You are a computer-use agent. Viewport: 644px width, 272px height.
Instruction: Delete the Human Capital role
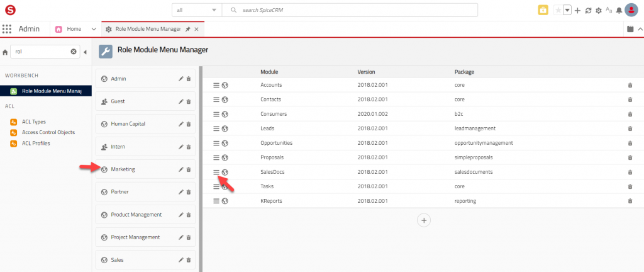click(189, 124)
